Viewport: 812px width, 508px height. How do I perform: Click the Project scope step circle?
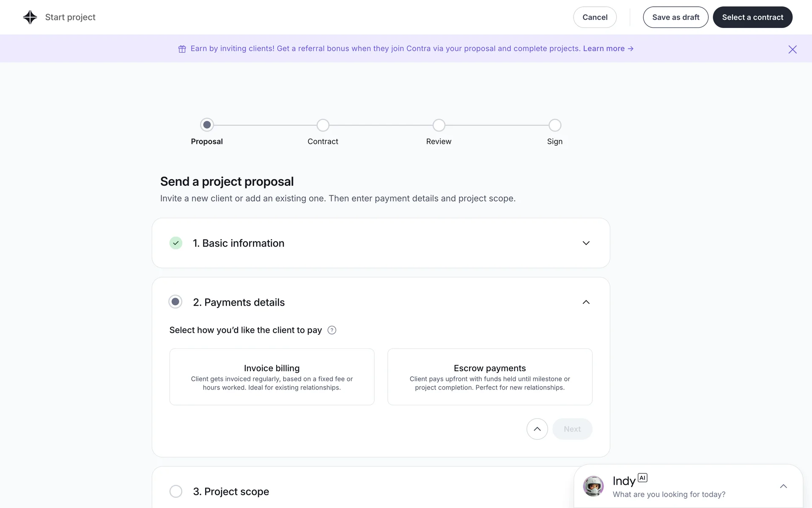pos(176,491)
